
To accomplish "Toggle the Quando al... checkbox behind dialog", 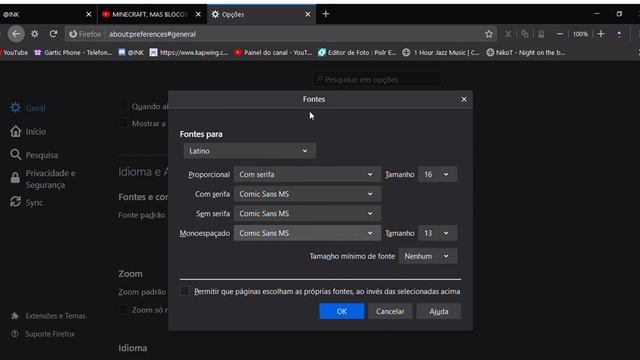I will (x=123, y=106).
